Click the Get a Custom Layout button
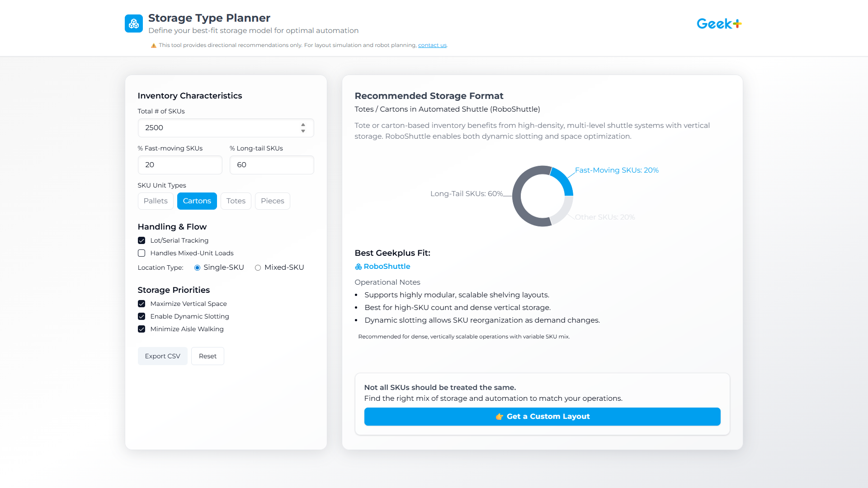This screenshot has width=868, height=488. 542,416
